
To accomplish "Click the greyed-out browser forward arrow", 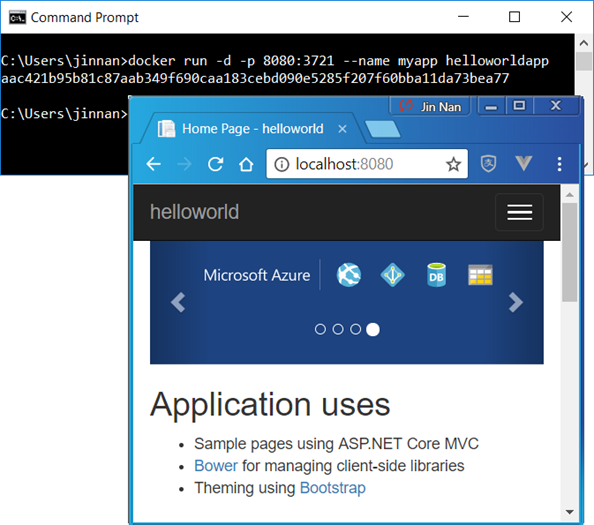I will 184,164.
